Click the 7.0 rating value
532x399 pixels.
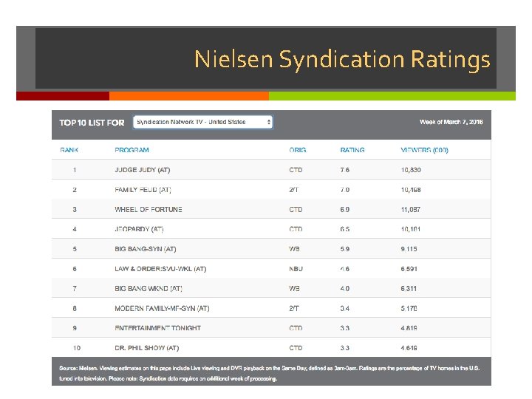[345, 190]
